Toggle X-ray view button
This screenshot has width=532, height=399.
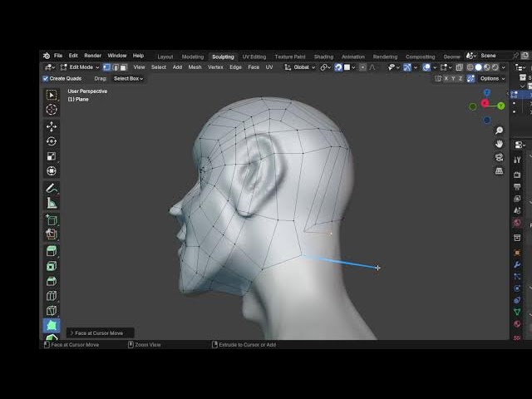tap(459, 67)
